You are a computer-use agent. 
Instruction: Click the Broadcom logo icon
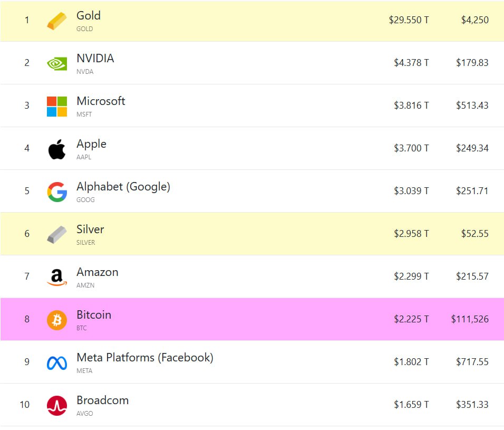tap(56, 406)
